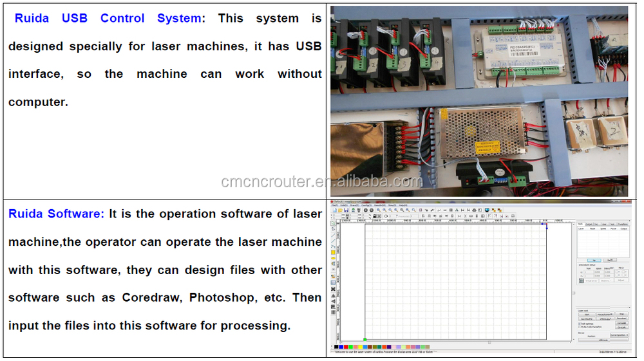Click the Layer column header in Work tab
Screen dimensions: 644x361
(581, 229)
